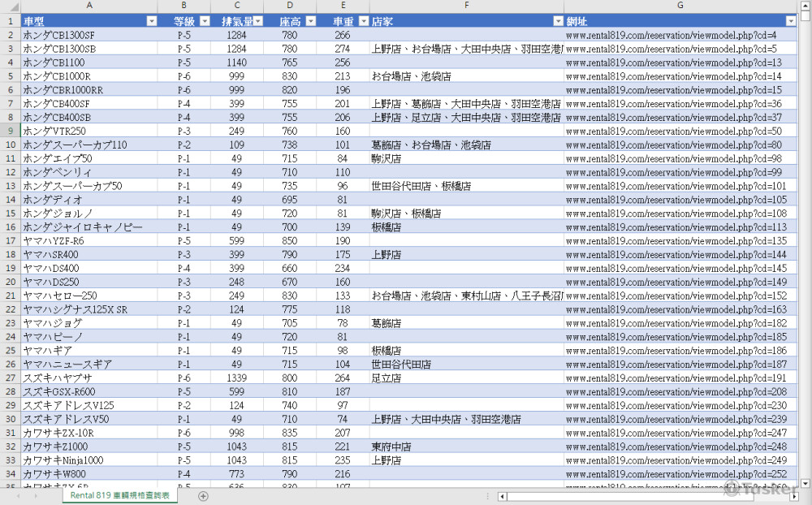This screenshot has width=812, height=505.
Task: Open the 座高 column filter arrow
Action: pos(309,22)
